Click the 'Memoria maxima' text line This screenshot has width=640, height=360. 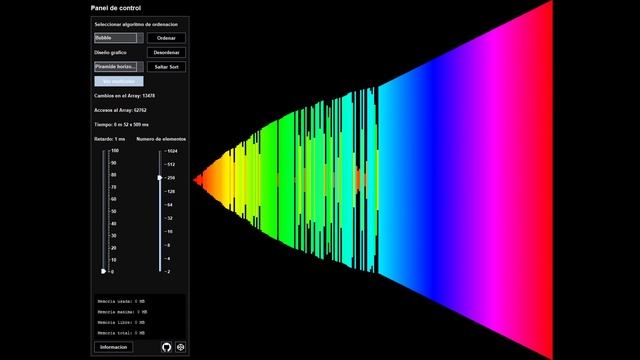122,312
